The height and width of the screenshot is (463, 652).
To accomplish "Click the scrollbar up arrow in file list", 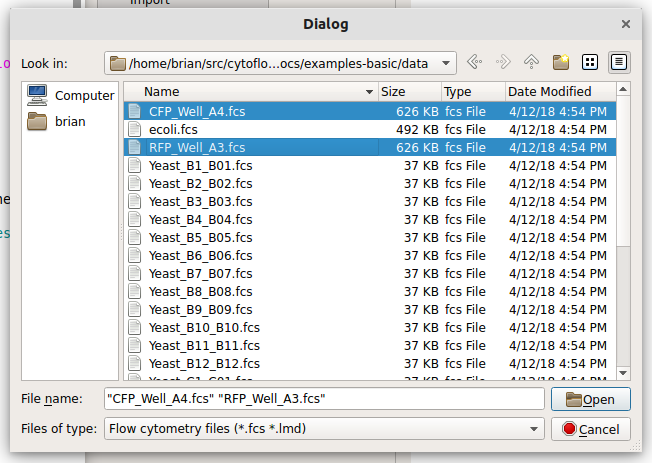I will pyautogui.click(x=623, y=89).
